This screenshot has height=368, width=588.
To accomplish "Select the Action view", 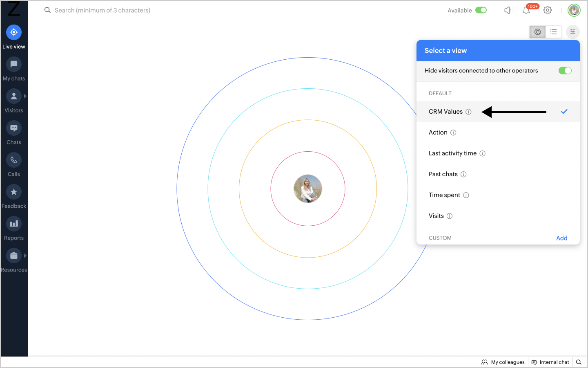I will (x=498, y=132).
